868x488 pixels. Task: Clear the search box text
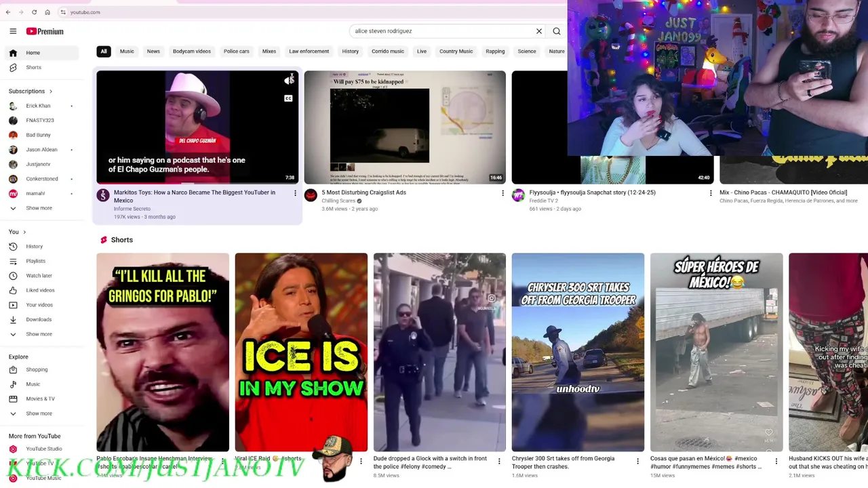539,31
